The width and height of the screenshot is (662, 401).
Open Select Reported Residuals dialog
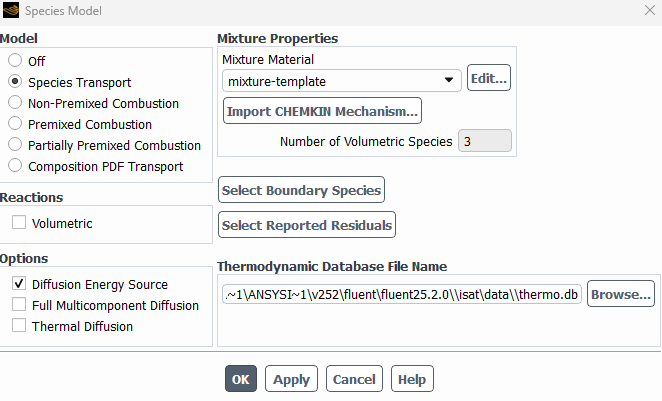coord(307,225)
